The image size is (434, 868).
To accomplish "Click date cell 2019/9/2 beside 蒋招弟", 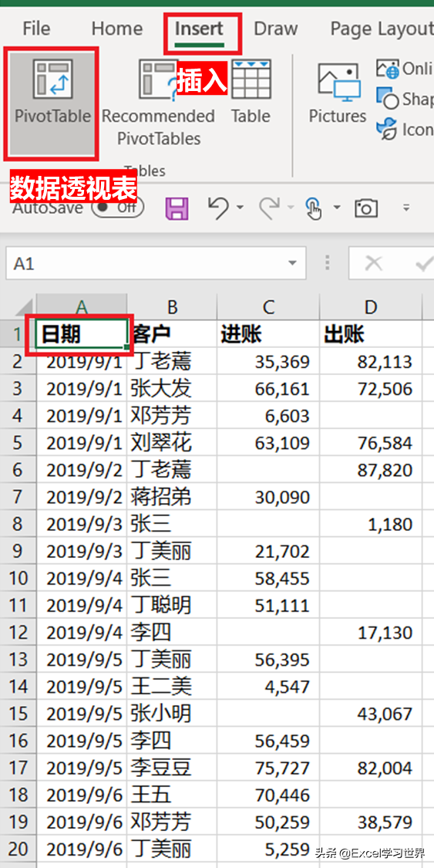I will coord(82,497).
